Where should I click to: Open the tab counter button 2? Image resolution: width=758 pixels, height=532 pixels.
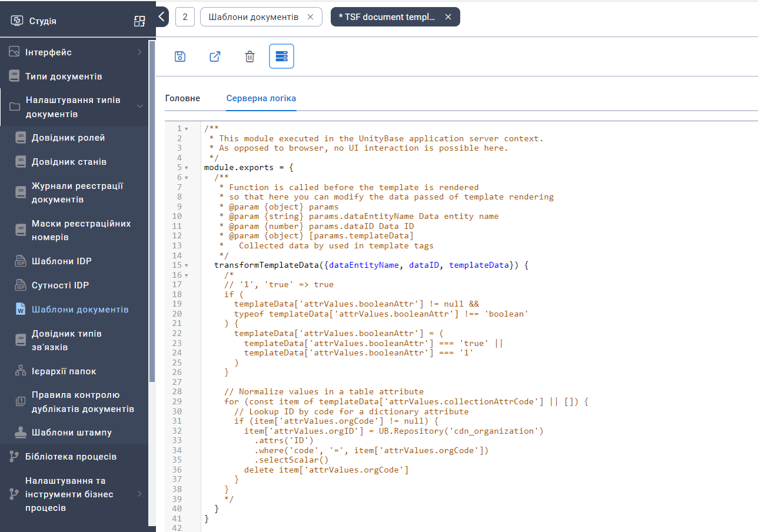(x=185, y=17)
